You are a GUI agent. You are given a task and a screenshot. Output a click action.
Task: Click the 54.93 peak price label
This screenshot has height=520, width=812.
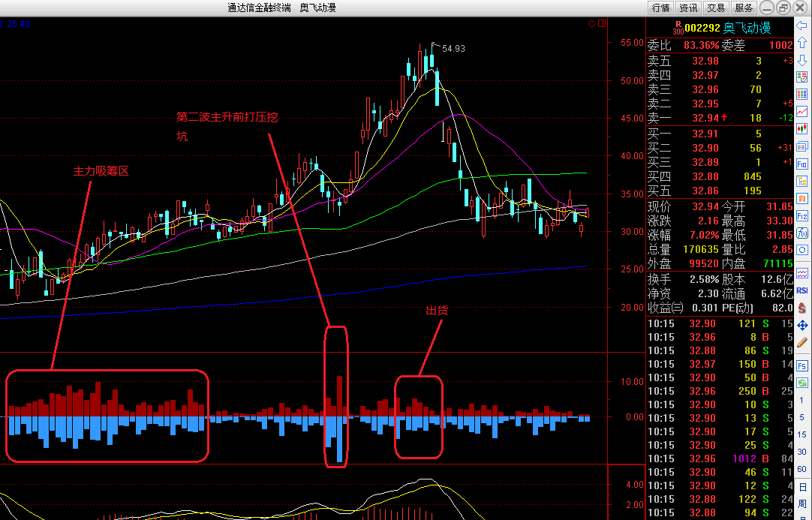[x=453, y=49]
